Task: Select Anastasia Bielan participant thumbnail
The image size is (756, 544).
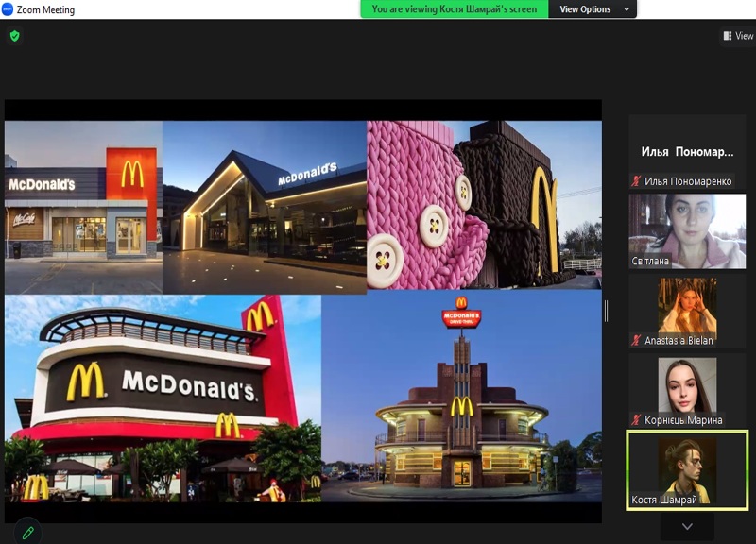Action: (x=687, y=312)
